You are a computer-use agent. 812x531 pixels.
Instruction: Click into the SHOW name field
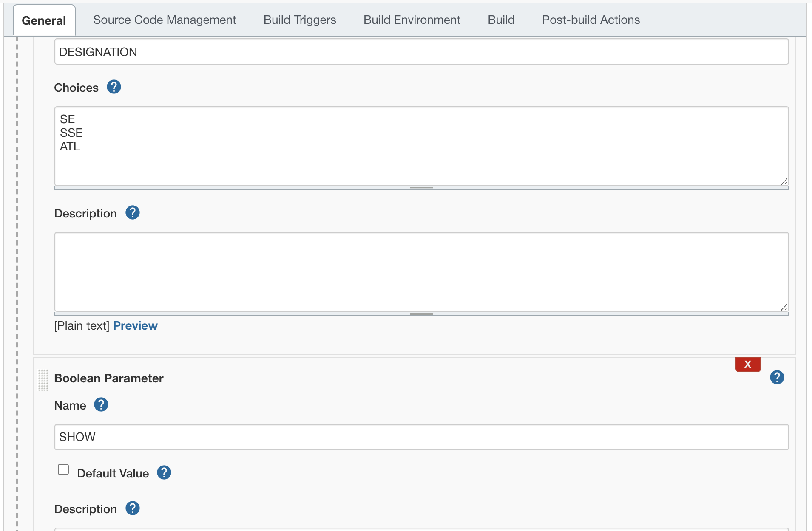[421, 437]
